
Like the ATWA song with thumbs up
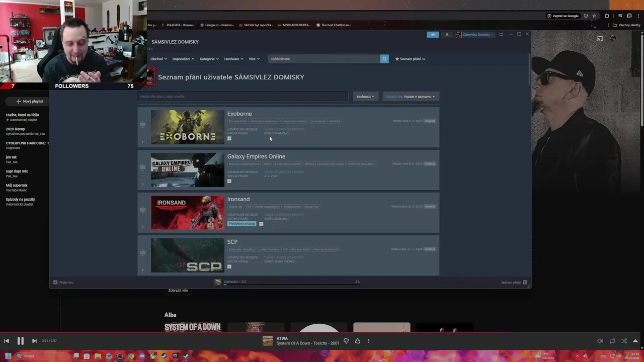click(358, 341)
